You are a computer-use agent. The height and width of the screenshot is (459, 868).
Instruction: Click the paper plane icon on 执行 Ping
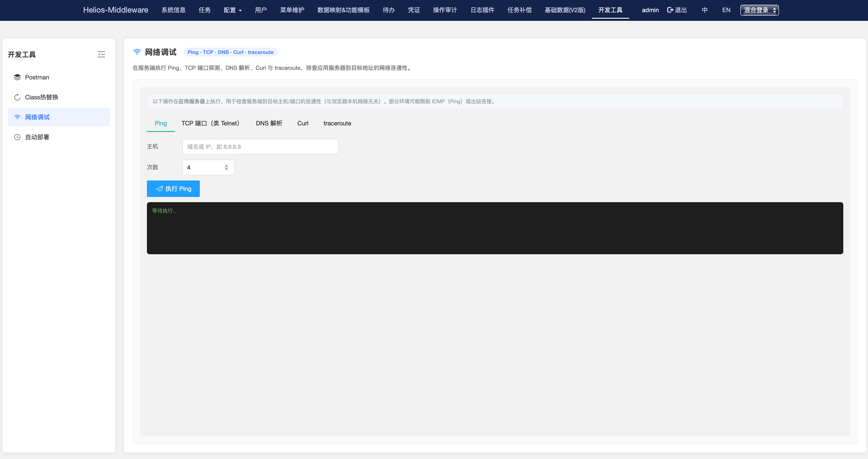point(159,189)
